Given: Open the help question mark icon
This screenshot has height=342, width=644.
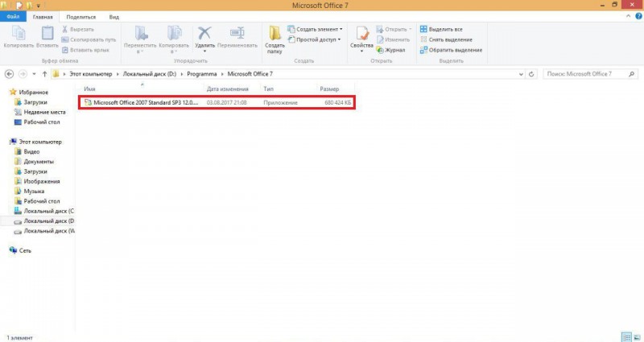Looking at the screenshot, I should click(638, 16).
